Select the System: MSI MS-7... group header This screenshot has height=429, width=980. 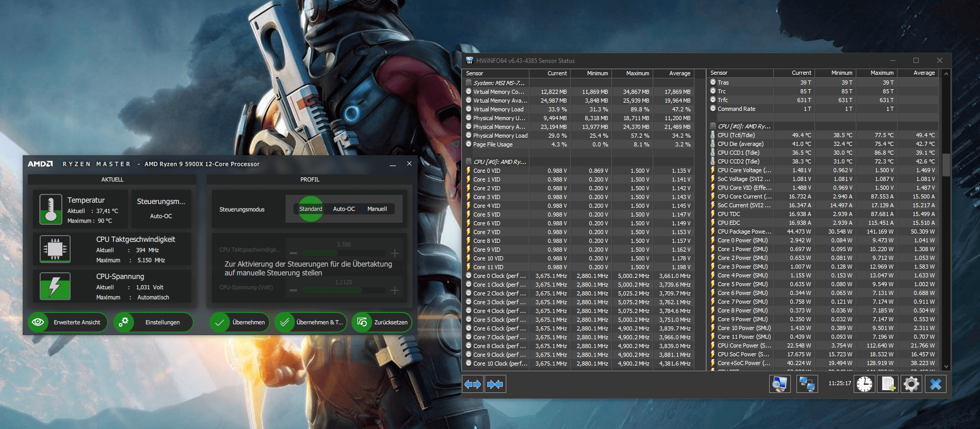click(578, 83)
